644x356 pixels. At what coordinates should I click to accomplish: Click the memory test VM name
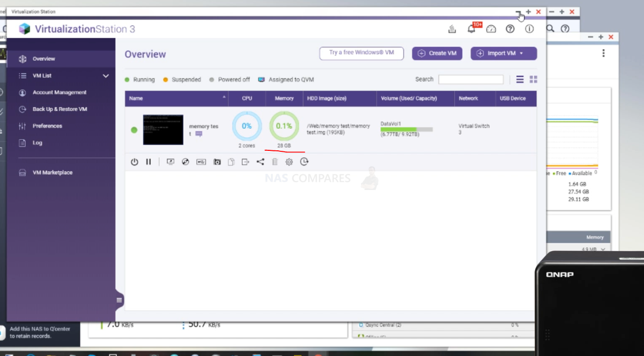pos(204,129)
